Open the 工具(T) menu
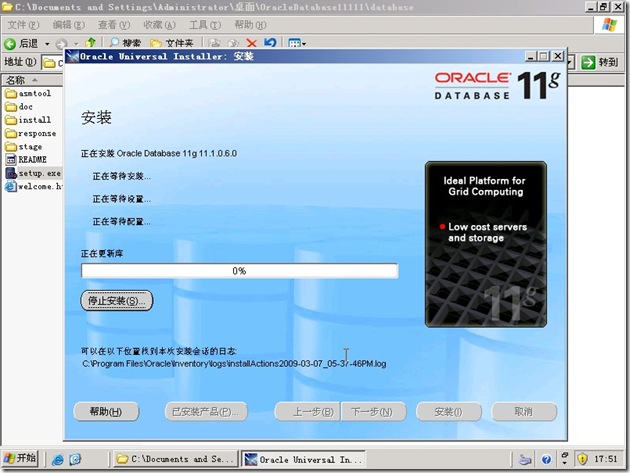630x473 pixels. pos(205,25)
